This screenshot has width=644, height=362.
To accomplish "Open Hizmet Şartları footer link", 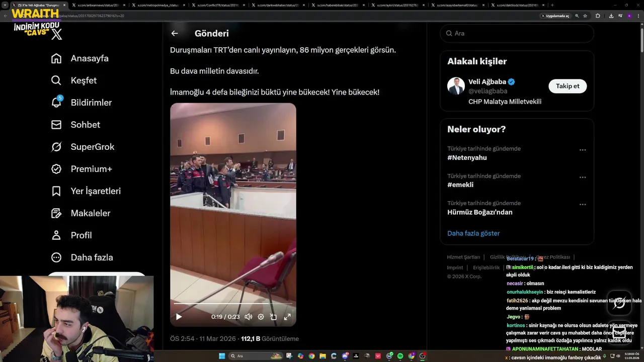I will click(463, 257).
